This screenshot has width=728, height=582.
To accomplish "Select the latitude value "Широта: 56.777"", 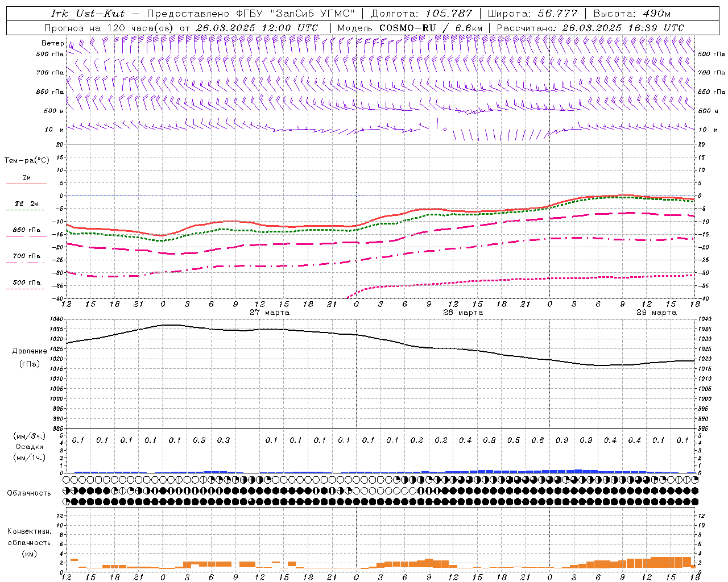I will point(532,14).
